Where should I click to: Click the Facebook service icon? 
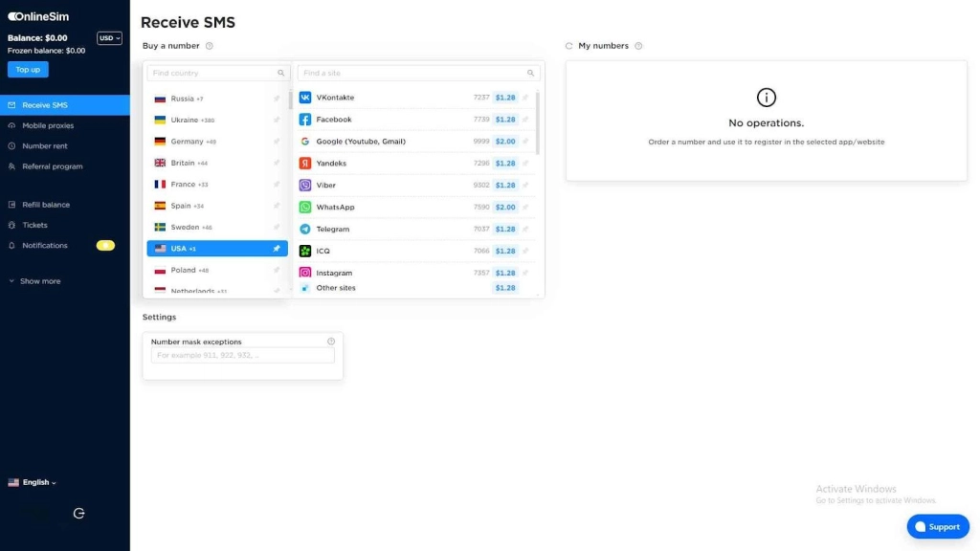tap(305, 120)
